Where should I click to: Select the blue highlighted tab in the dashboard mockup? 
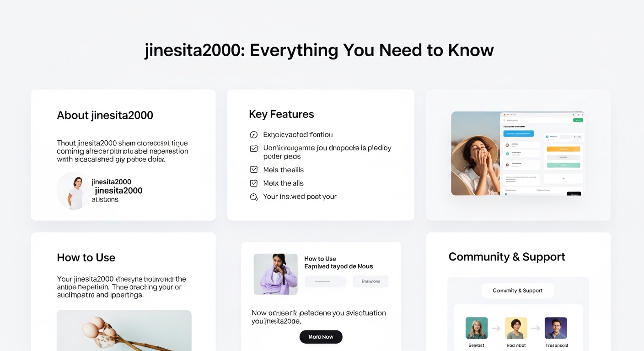(x=519, y=133)
